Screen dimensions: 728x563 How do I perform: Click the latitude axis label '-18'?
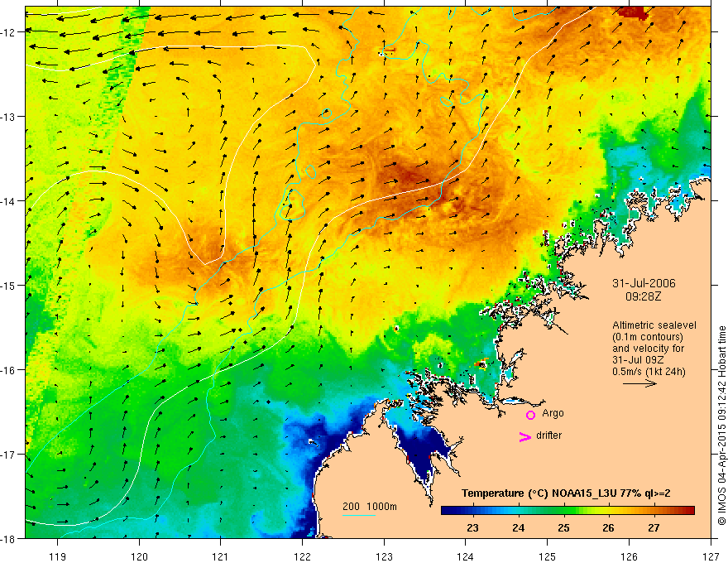point(8,538)
